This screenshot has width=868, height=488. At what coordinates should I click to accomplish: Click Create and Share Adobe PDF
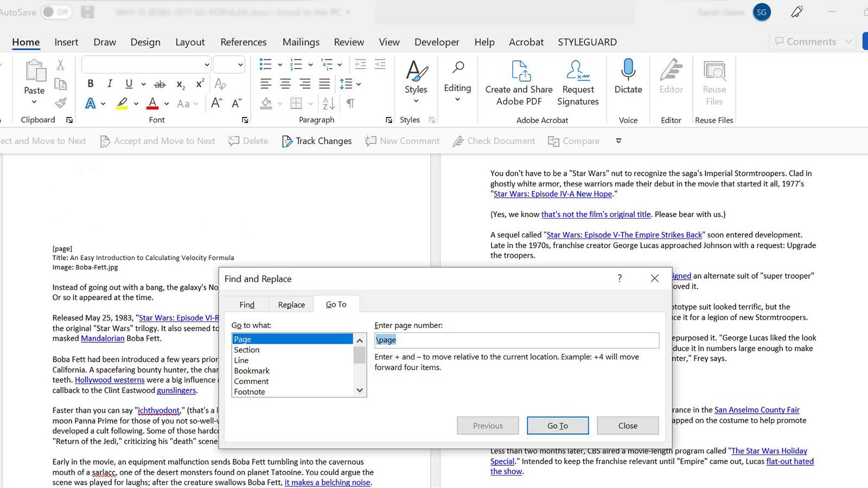518,82
